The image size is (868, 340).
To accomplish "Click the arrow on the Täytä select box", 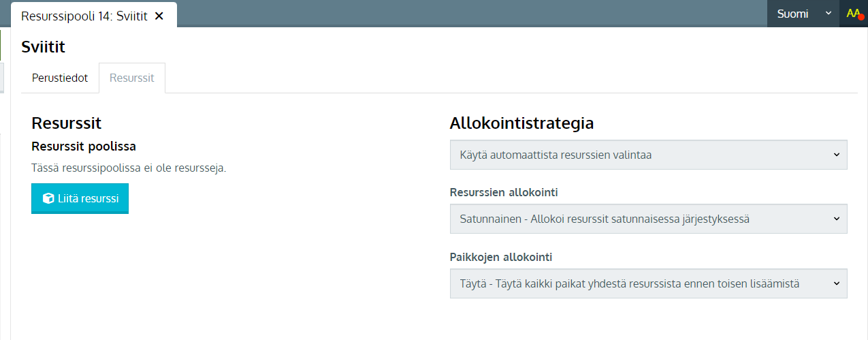I will click(837, 283).
